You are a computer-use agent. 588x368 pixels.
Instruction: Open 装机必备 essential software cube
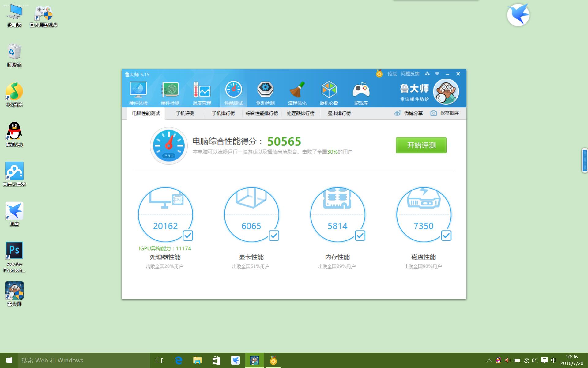point(329,93)
